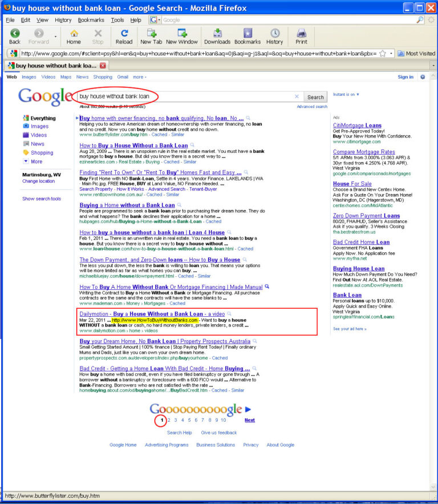Open a New Tab from toolbar

151,34
